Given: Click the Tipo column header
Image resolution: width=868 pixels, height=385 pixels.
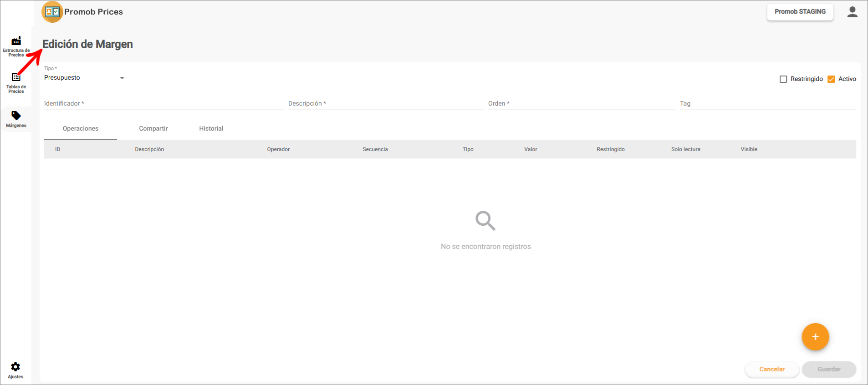Looking at the screenshot, I should click(x=468, y=149).
